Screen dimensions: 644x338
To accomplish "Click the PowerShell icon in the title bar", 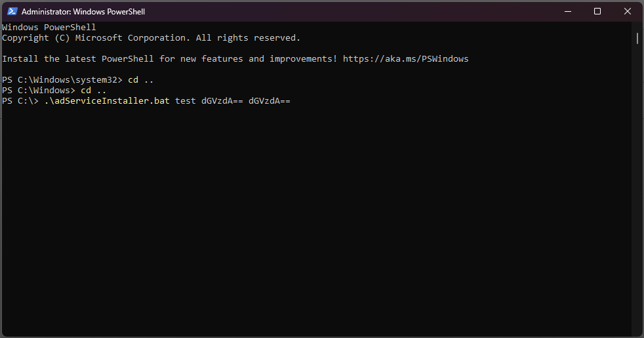I will coord(11,12).
